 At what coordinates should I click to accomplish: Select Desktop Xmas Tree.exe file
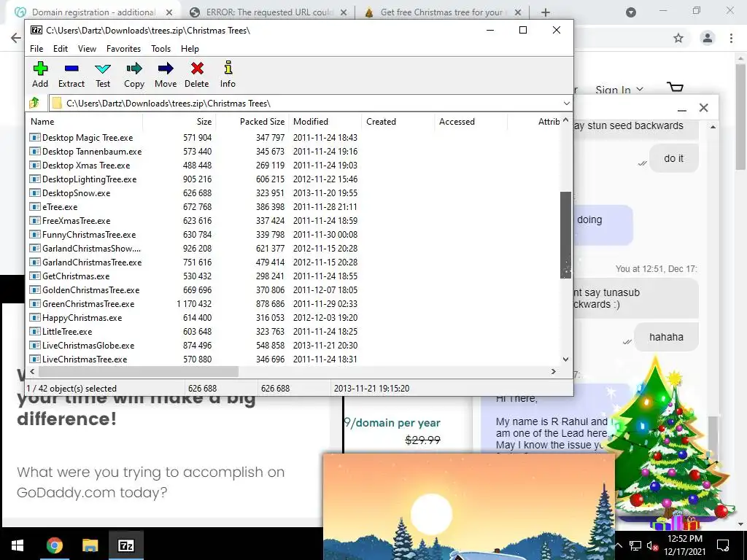[86, 166]
